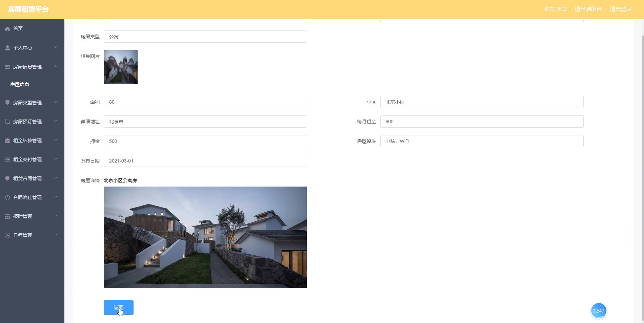Click 退出登录 in header
Screen dimensions: 644x323
(621, 9)
